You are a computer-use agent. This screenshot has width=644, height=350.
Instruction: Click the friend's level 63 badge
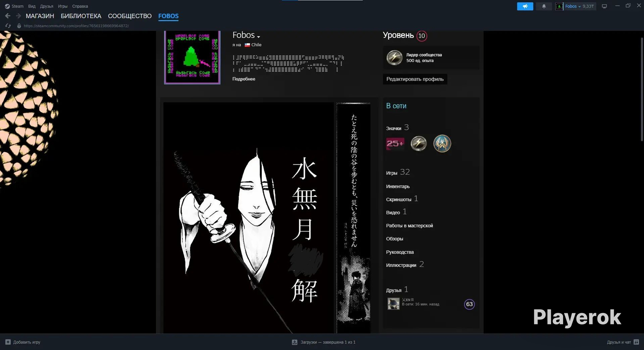[470, 304]
